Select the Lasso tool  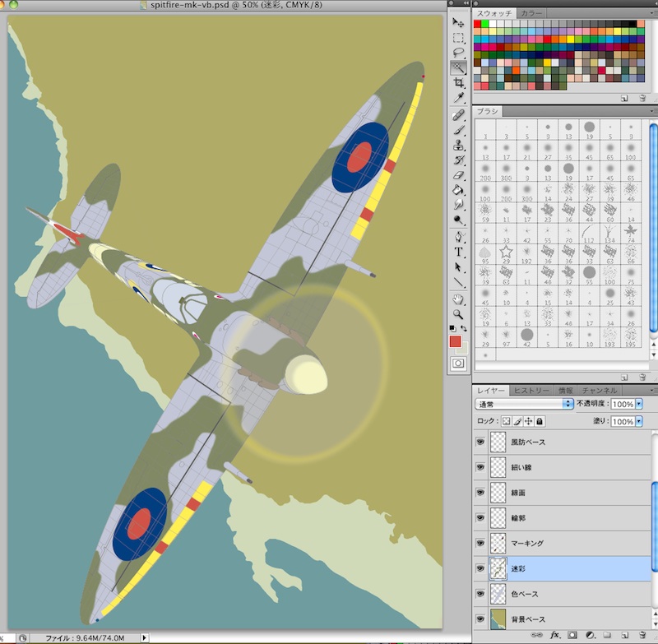(x=458, y=53)
